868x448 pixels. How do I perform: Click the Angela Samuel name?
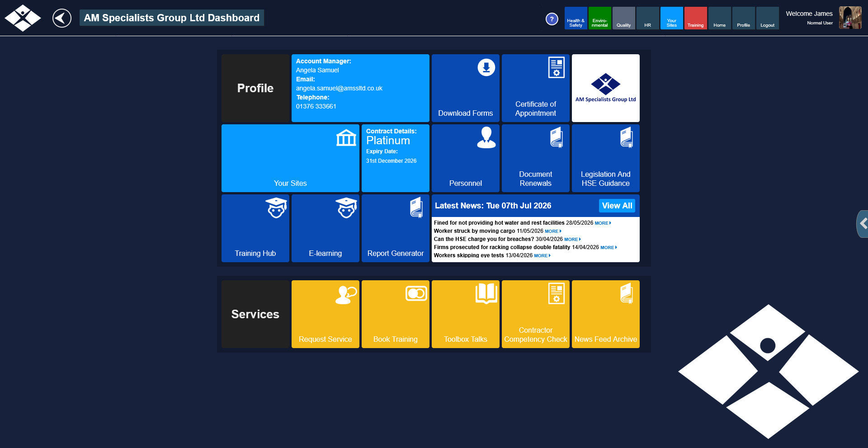(317, 70)
